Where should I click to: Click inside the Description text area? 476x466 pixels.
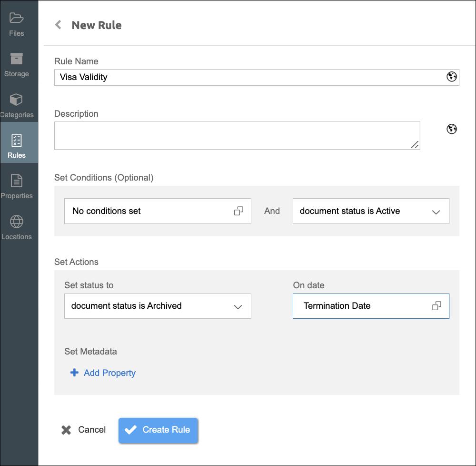pyautogui.click(x=233, y=135)
